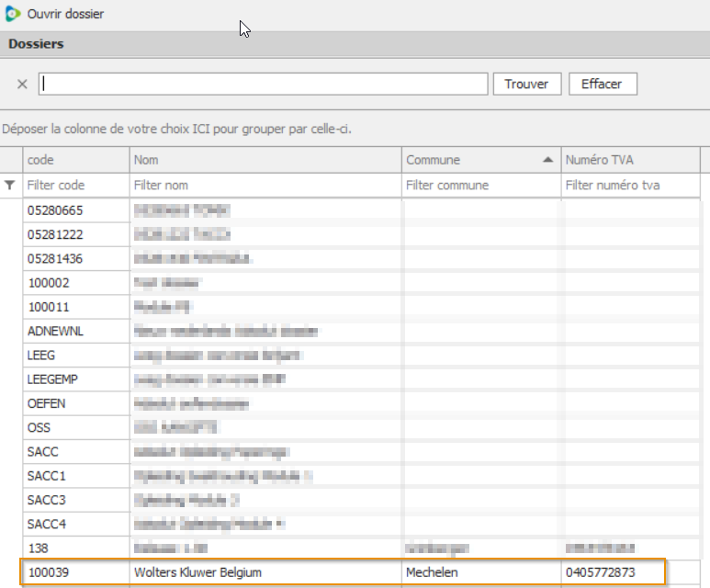Select the row with code SACC4
The width and height of the screenshot is (710, 588).
pos(361,524)
